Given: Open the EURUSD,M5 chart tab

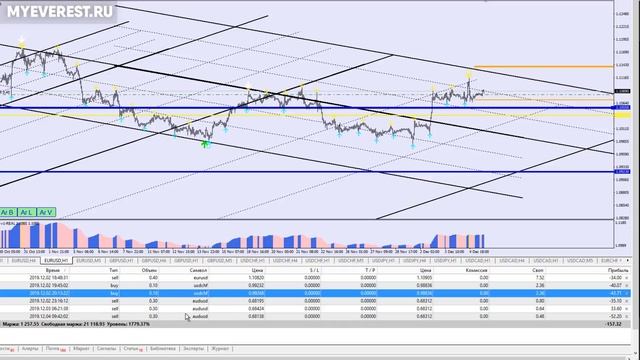Looking at the screenshot, I should [89, 260].
